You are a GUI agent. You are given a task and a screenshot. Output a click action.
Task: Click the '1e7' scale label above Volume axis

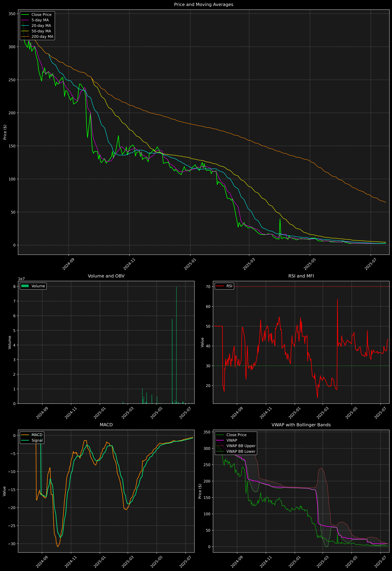[x=21, y=279]
